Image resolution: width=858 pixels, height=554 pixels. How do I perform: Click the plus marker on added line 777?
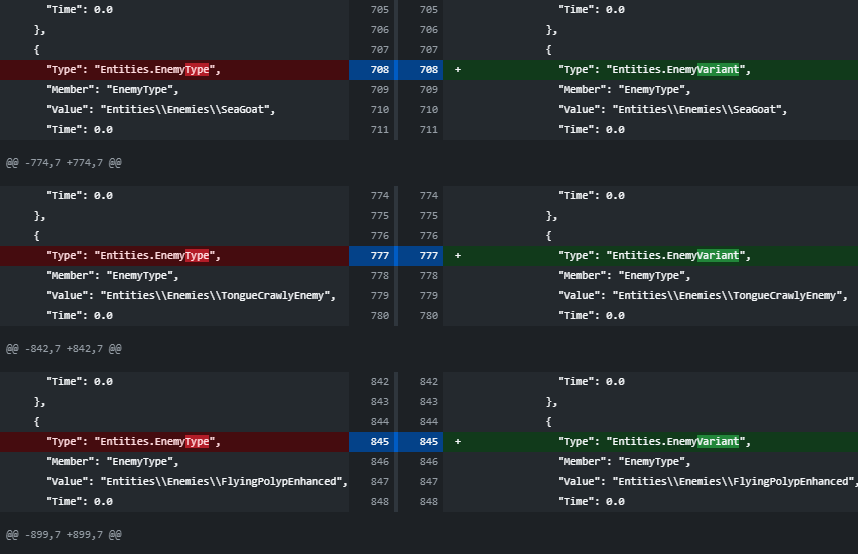click(x=458, y=256)
